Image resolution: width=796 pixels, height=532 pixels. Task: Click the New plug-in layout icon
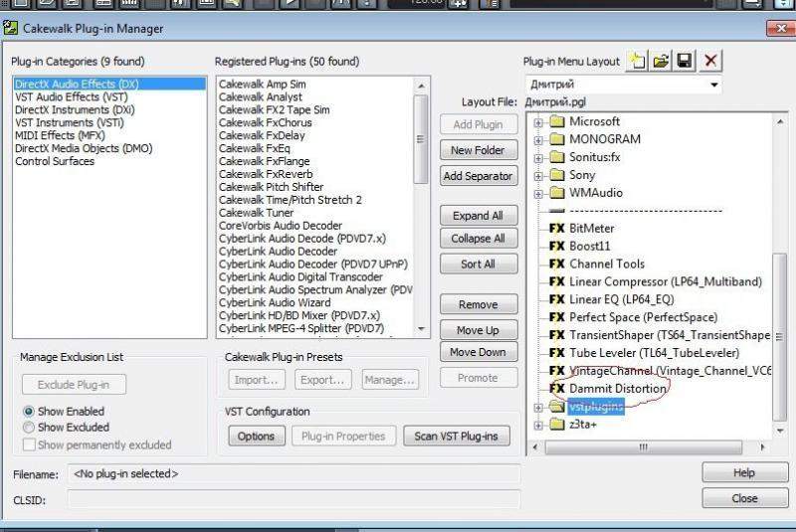(x=637, y=61)
